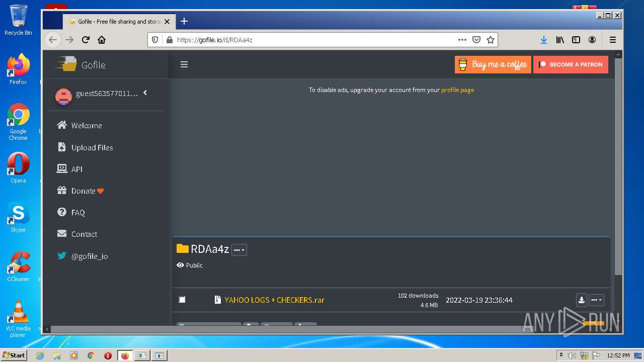Click the browser vertical scrollbar
Viewport: 644px width, 362px height.
pyautogui.click(x=618, y=166)
